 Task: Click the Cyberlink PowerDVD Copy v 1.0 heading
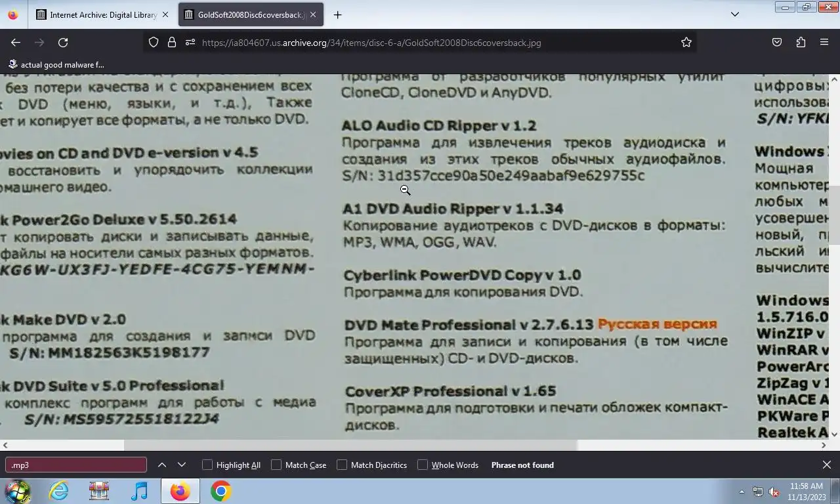(462, 275)
